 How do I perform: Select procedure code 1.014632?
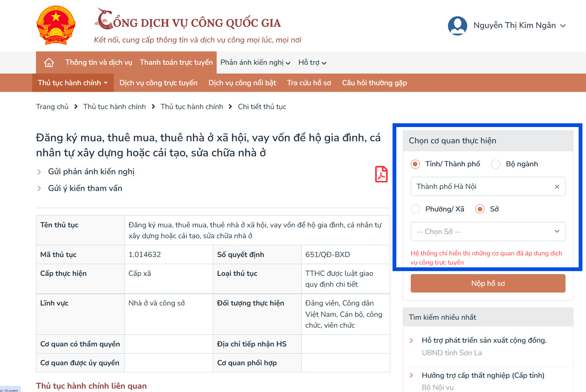145,255
